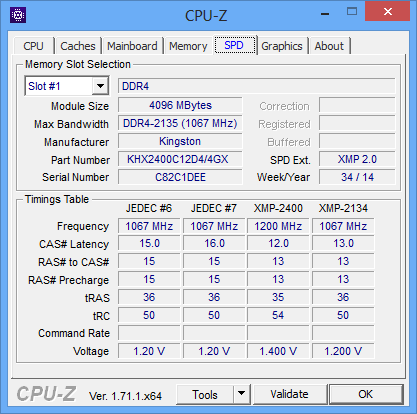This screenshot has height=414, width=417.
Task: Click JEDEC #7 CAS# Latency 16.0
Action: pos(214,243)
